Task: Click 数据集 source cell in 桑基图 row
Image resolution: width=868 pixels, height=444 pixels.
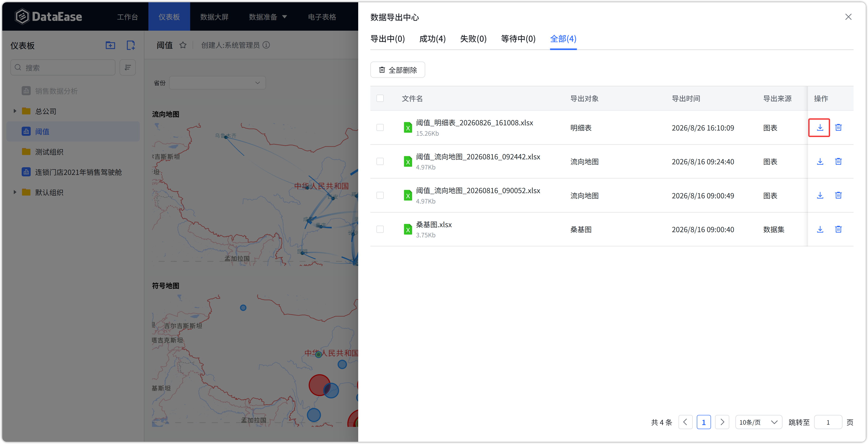Action: point(774,230)
